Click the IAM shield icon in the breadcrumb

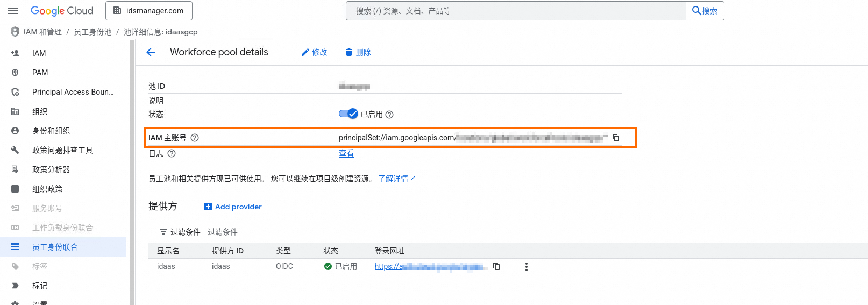pyautogui.click(x=15, y=32)
